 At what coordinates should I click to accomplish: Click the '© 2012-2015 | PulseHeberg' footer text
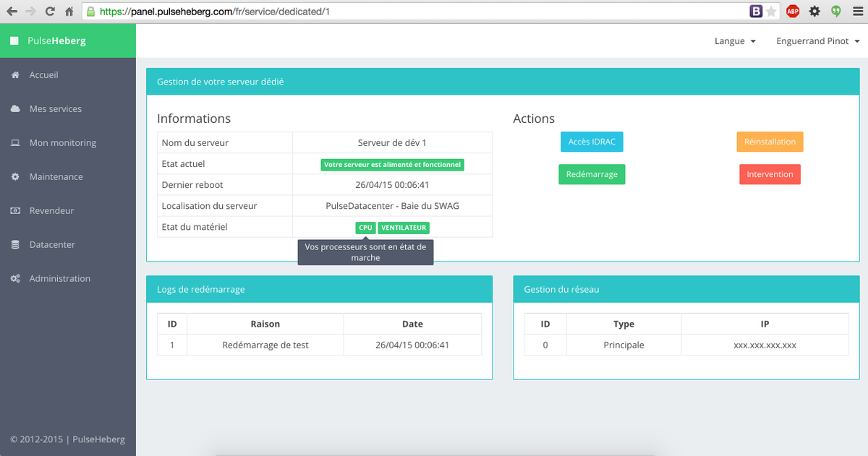pos(67,439)
